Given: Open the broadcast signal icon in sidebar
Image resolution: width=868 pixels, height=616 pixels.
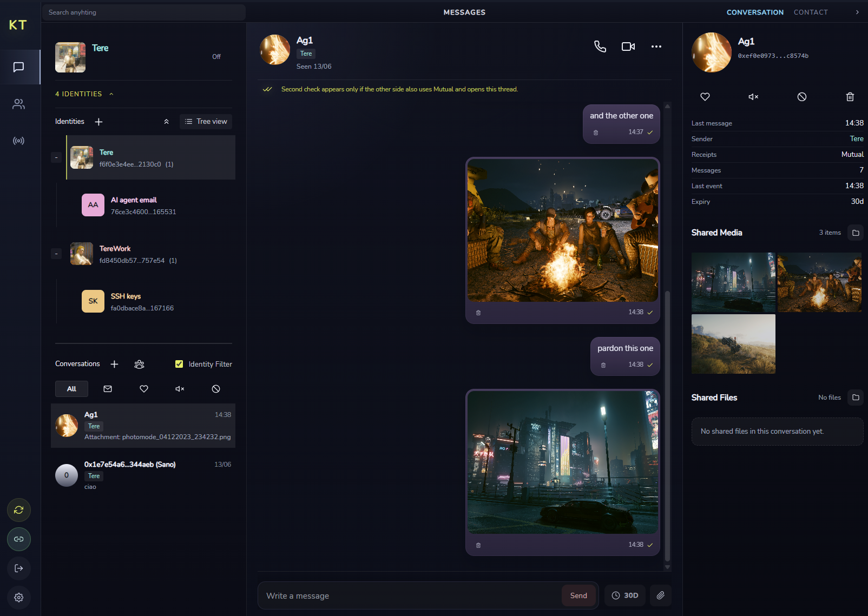Looking at the screenshot, I should point(19,141).
